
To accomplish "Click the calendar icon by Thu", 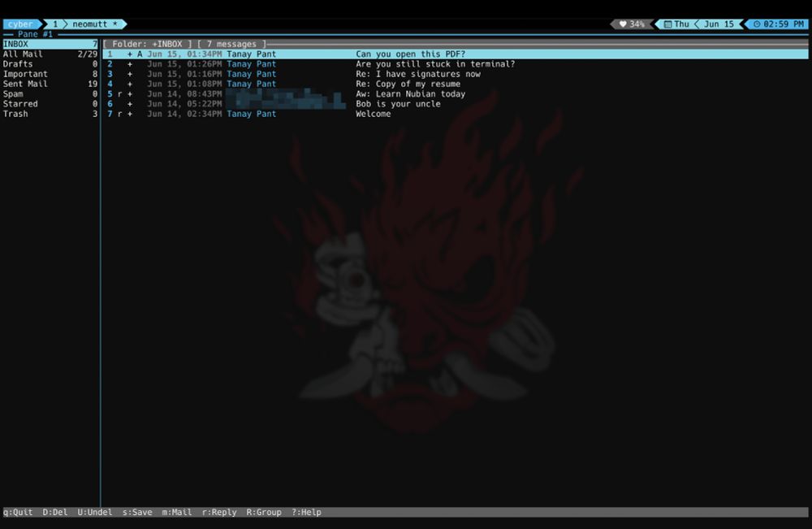I will tap(668, 24).
